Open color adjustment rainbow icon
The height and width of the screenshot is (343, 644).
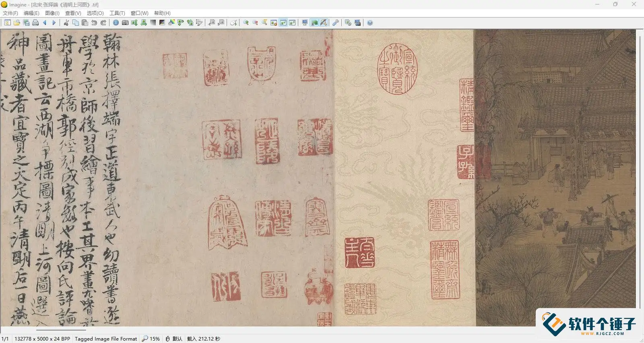coord(171,23)
